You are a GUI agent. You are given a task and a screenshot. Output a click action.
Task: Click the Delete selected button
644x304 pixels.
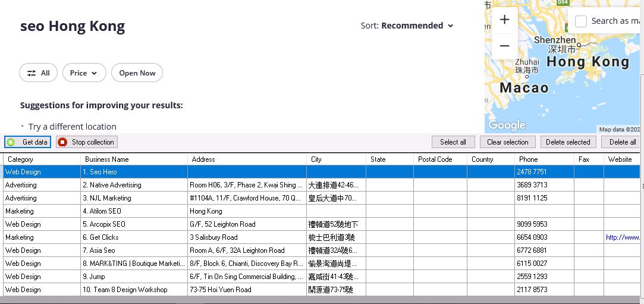(568, 142)
